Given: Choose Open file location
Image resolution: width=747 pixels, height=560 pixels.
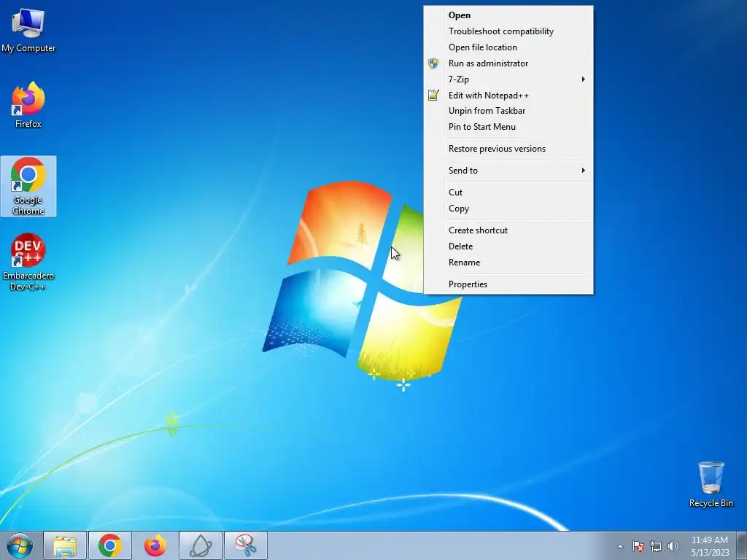Looking at the screenshot, I should coord(508,47).
